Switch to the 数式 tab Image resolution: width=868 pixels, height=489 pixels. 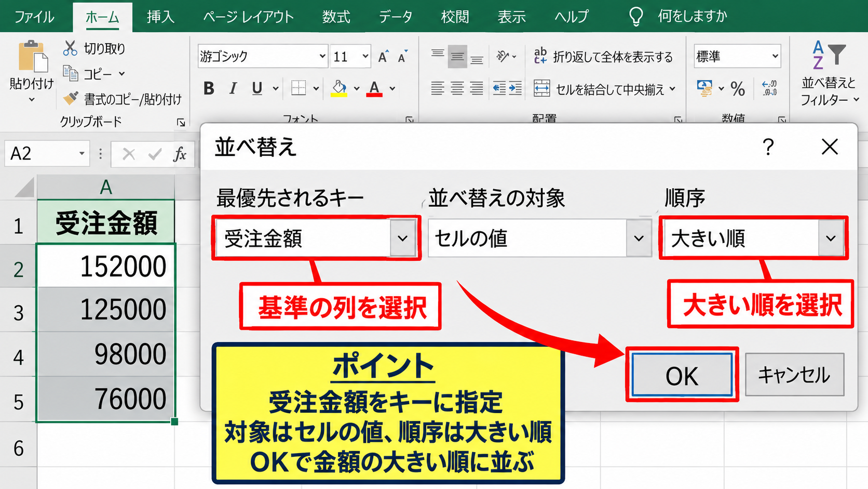pos(336,17)
